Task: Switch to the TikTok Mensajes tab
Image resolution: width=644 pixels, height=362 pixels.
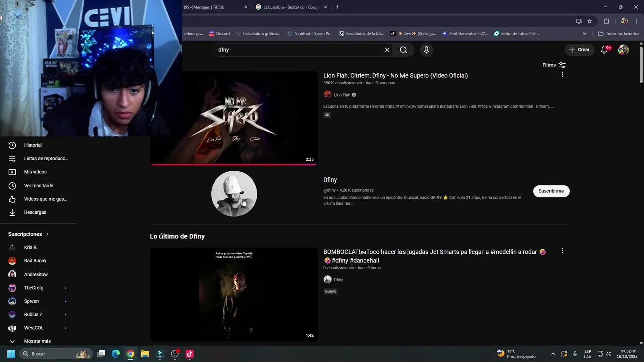Action: 210,7
